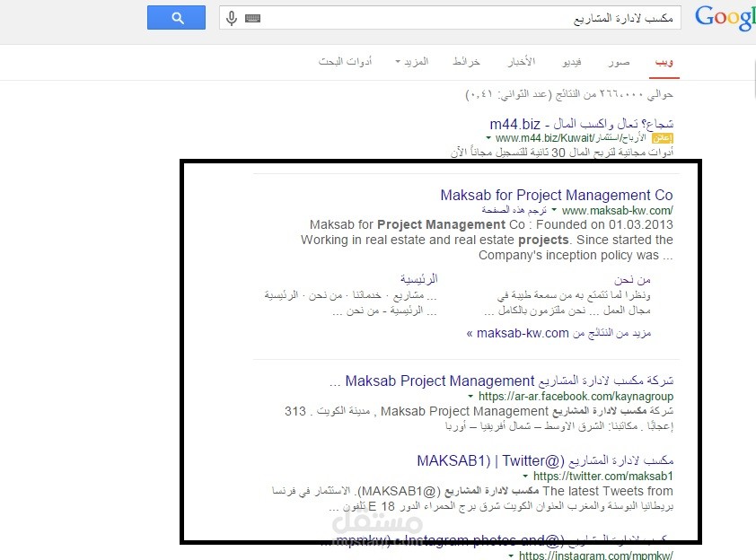Image resolution: width=756 pixels, height=560 pixels.
Task: Click the results count statistics text
Action: [569, 94]
